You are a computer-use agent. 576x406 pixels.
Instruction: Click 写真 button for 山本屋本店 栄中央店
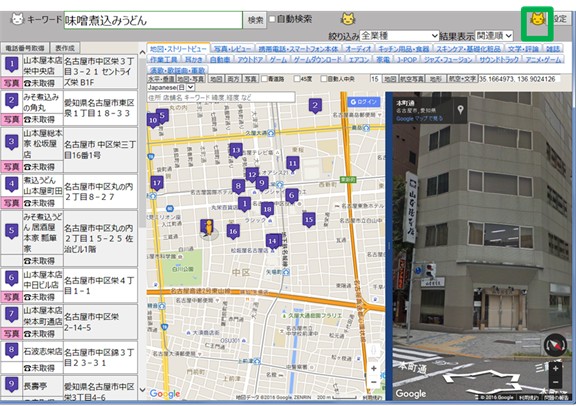tap(11, 83)
